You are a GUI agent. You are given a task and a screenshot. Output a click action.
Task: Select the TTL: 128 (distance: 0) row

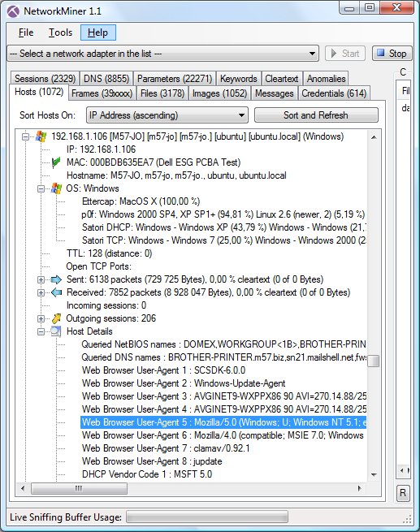(109, 253)
